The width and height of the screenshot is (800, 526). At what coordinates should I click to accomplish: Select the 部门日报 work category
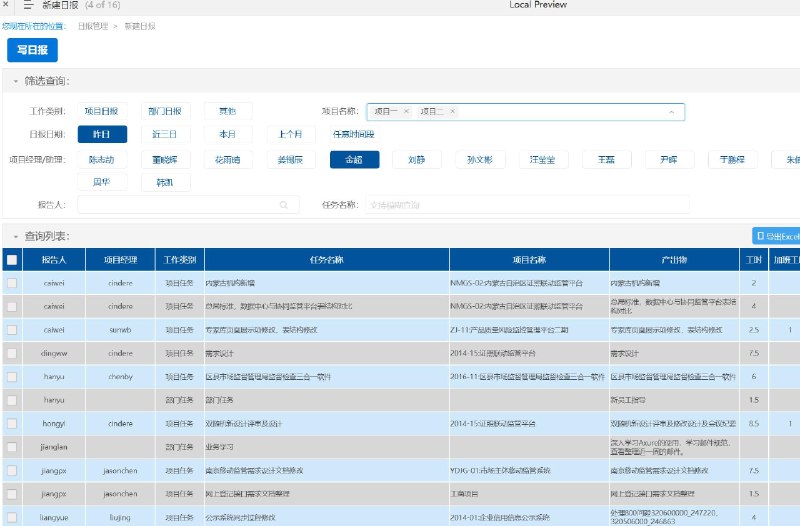(x=165, y=111)
